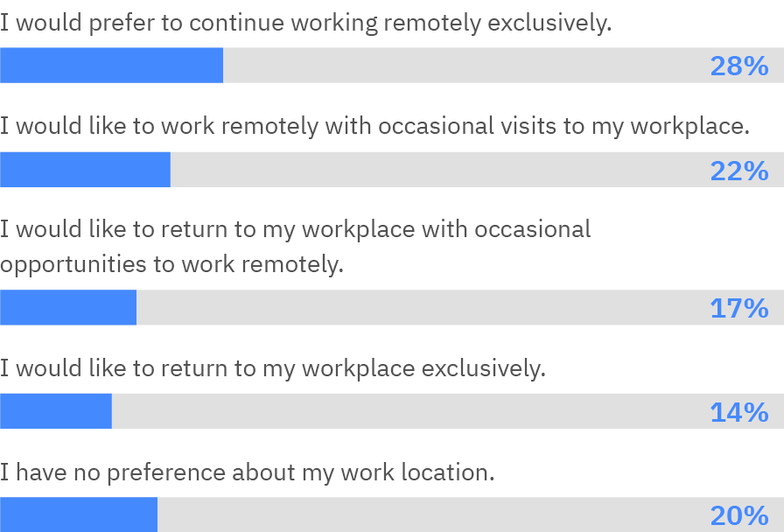Screen dimensions: 784x532
Task: Select the 22% percentage value
Action: [x=738, y=170]
